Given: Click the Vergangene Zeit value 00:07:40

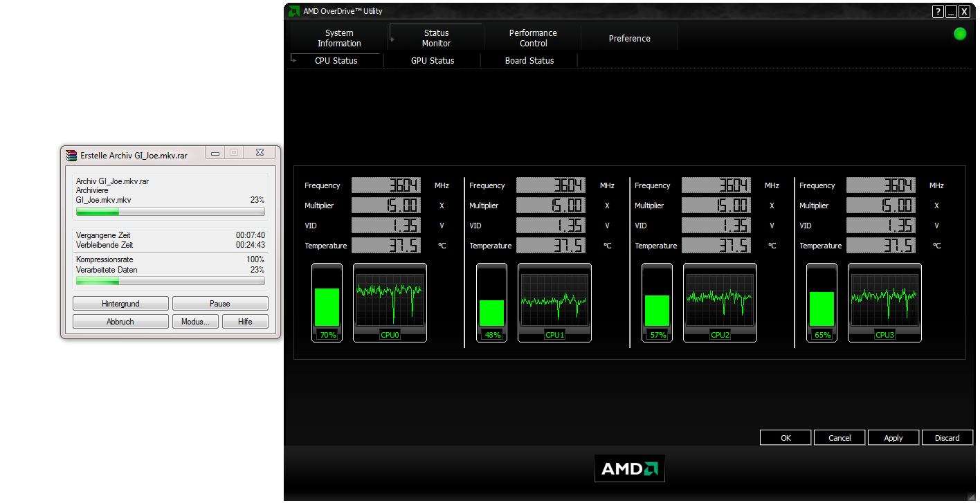Looking at the screenshot, I should tap(250, 235).
